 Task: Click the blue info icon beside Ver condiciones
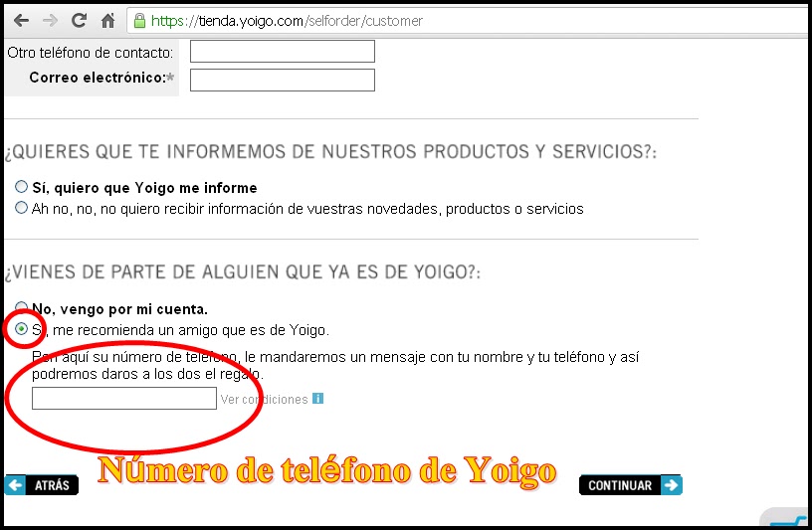tap(318, 399)
